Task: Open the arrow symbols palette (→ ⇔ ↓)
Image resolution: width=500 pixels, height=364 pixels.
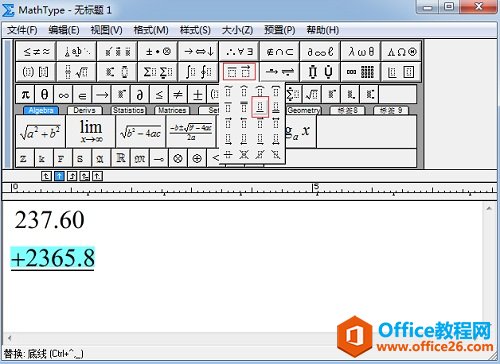Action: 199,51
